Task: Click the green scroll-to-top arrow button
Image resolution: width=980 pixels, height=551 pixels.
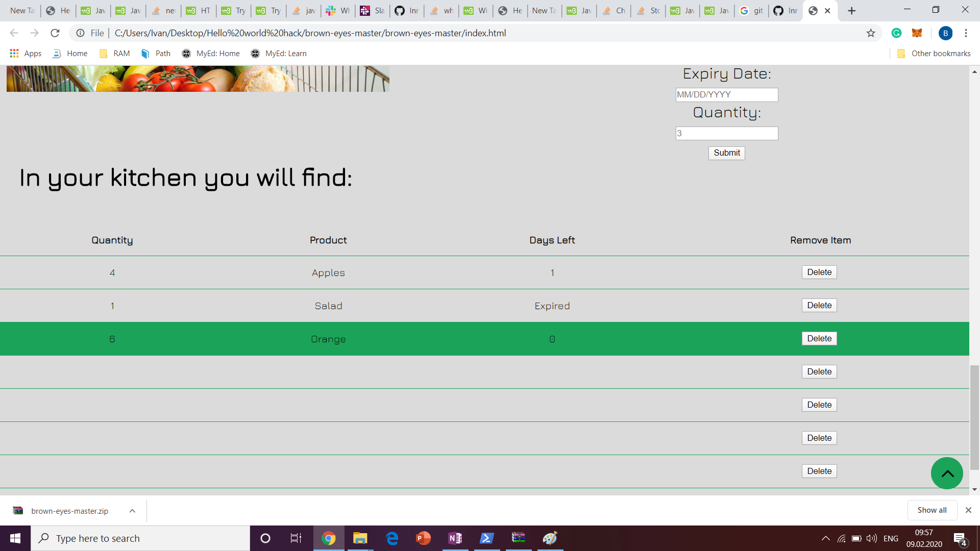Action: point(947,473)
